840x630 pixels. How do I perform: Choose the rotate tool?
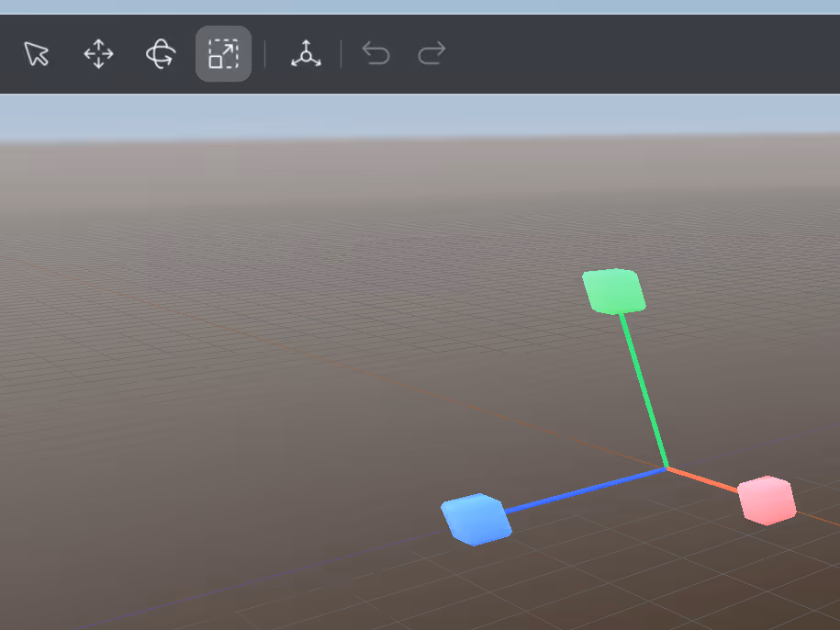point(161,53)
